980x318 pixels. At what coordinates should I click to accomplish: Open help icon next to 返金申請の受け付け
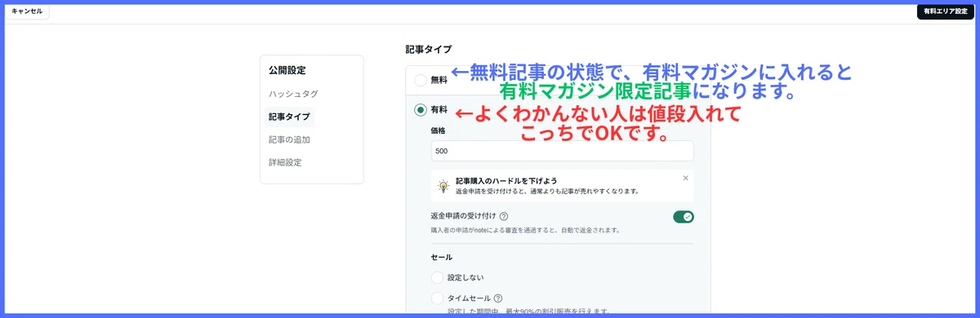click(504, 217)
